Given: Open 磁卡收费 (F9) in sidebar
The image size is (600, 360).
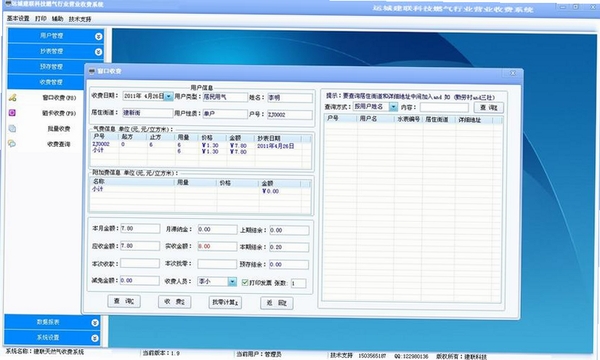Looking at the screenshot, I should [59, 113].
